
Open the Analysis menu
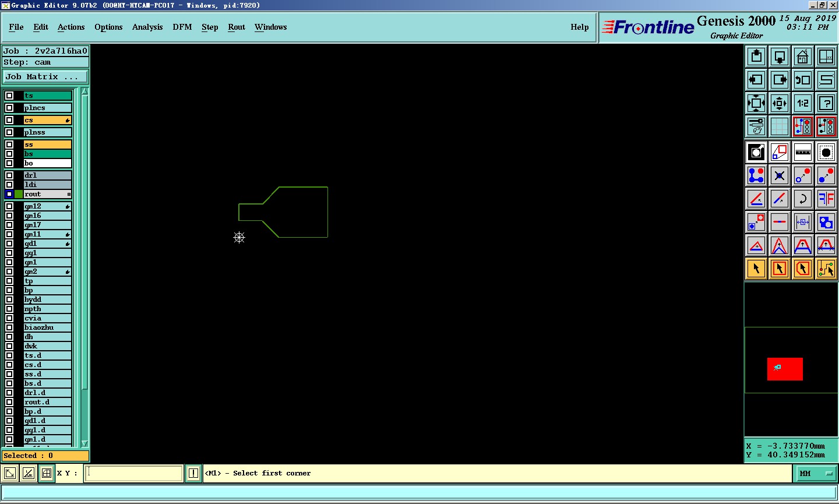tap(147, 27)
